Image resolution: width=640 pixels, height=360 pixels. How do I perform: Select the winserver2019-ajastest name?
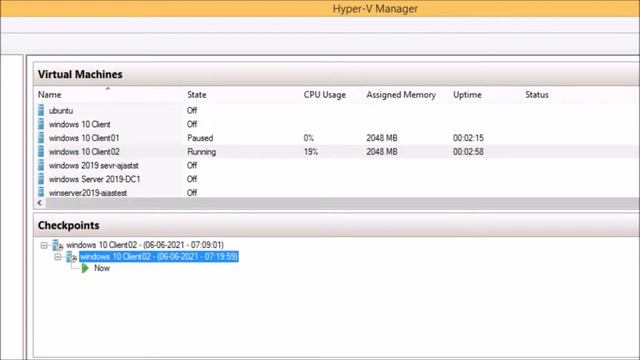[x=88, y=193]
